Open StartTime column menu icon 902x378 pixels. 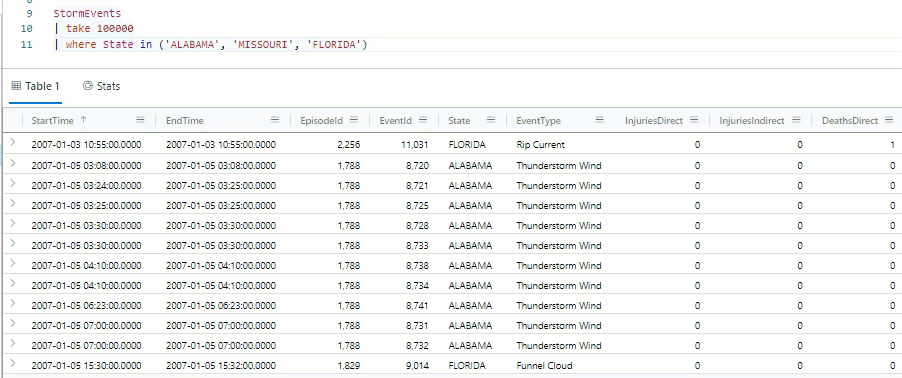[140, 120]
